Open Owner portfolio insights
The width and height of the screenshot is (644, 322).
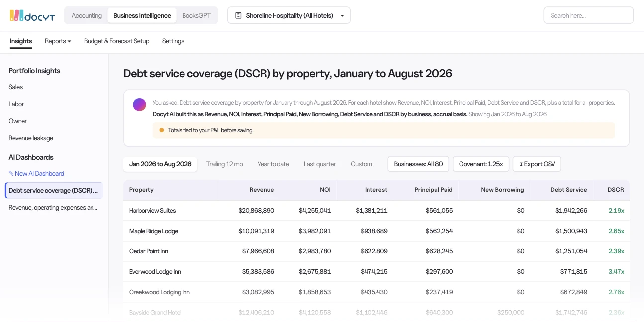[18, 121]
